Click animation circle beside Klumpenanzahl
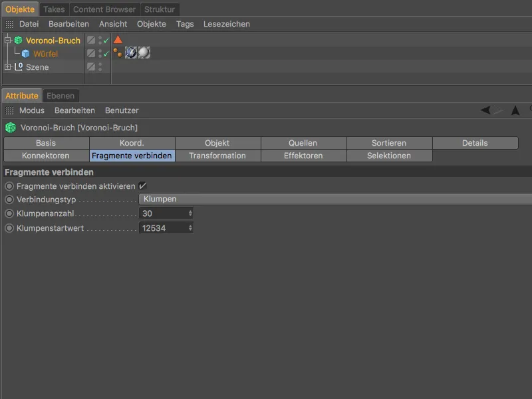 pos(9,213)
